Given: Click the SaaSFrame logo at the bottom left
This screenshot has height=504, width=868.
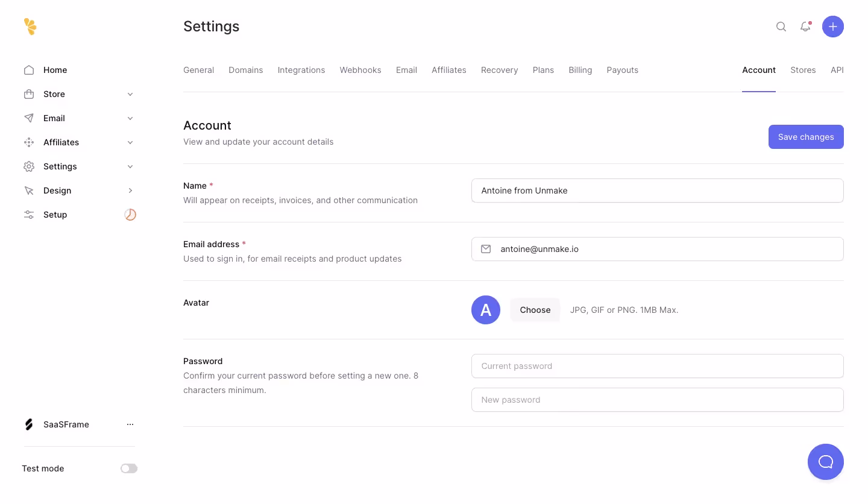Looking at the screenshot, I should [28, 424].
